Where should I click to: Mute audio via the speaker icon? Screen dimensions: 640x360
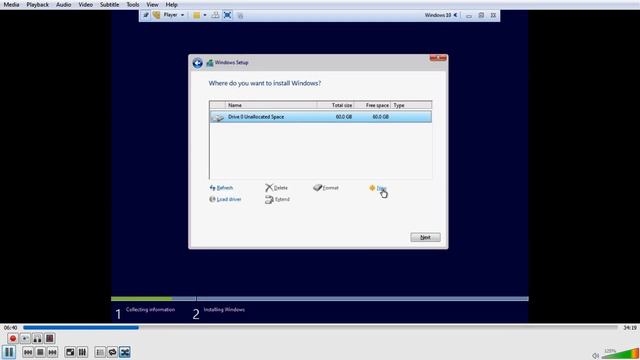click(596, 356)
